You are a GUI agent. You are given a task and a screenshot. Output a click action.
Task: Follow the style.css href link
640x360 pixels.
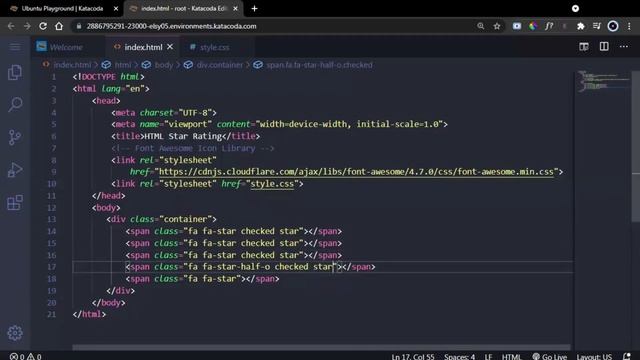pos(272,184)
